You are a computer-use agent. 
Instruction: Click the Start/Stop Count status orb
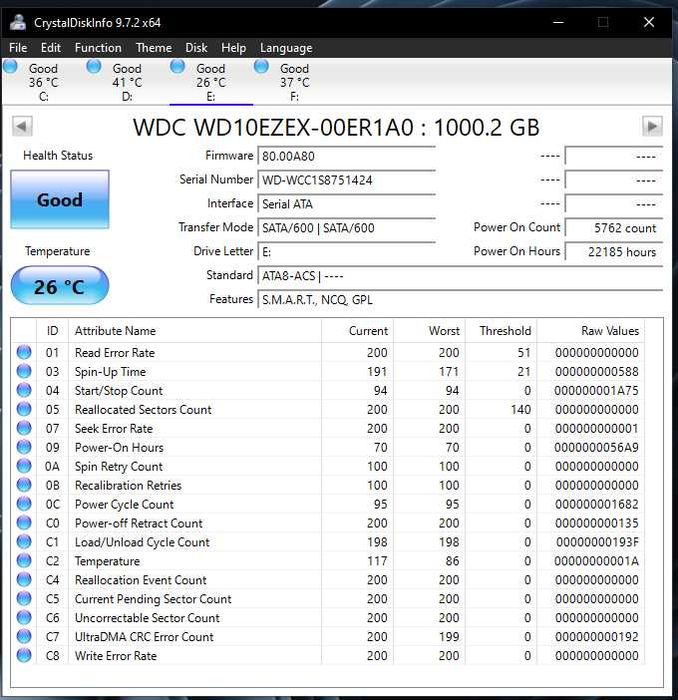coord(24,390)
